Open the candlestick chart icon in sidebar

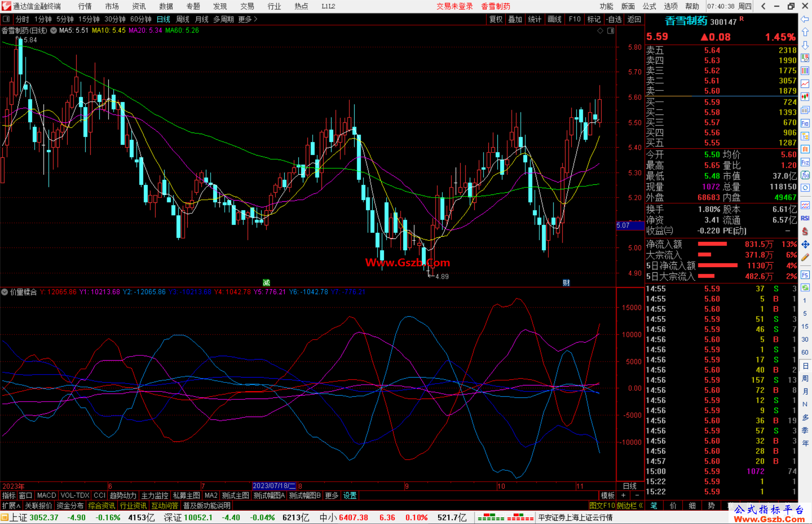point(805,97)
